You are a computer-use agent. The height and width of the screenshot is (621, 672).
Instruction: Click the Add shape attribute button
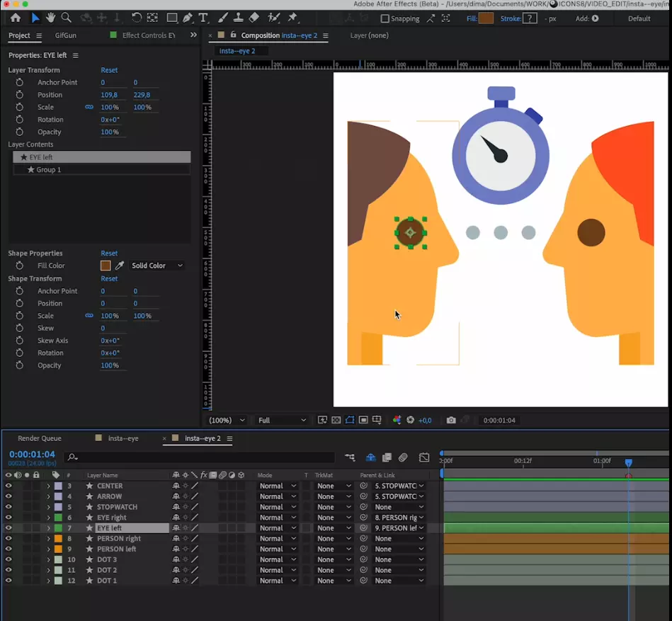pos(596,18)
